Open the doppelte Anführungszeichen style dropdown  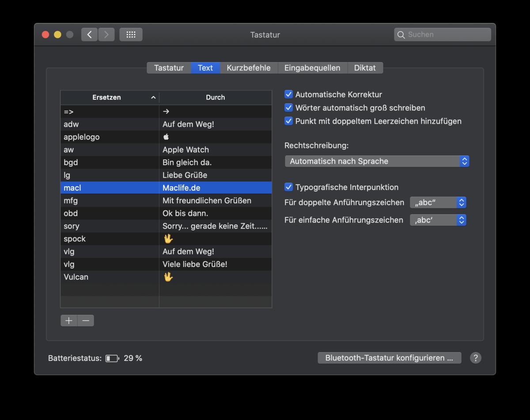(x=438, y=203)
